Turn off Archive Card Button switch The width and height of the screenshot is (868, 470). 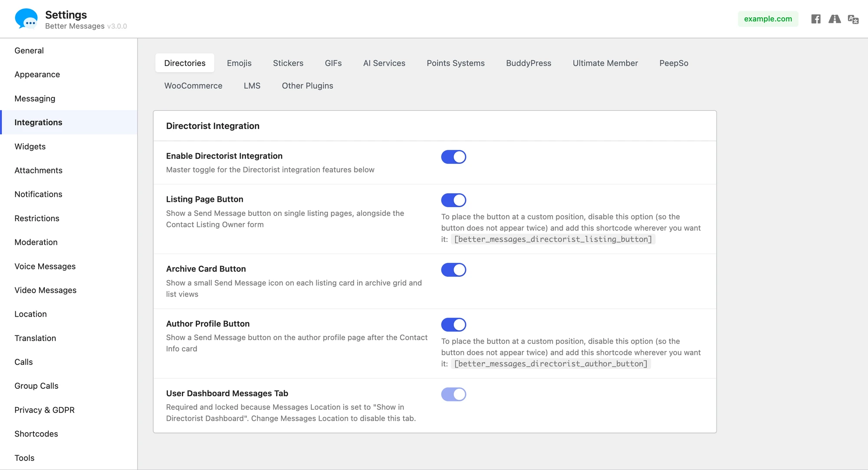pos(454,270)
